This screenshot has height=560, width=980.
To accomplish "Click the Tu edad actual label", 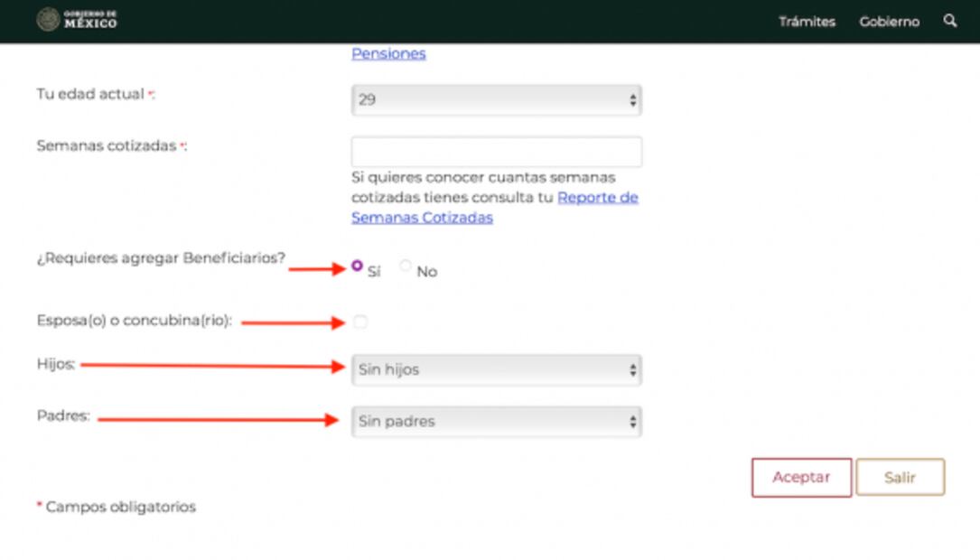I will [x=90, y=94].
